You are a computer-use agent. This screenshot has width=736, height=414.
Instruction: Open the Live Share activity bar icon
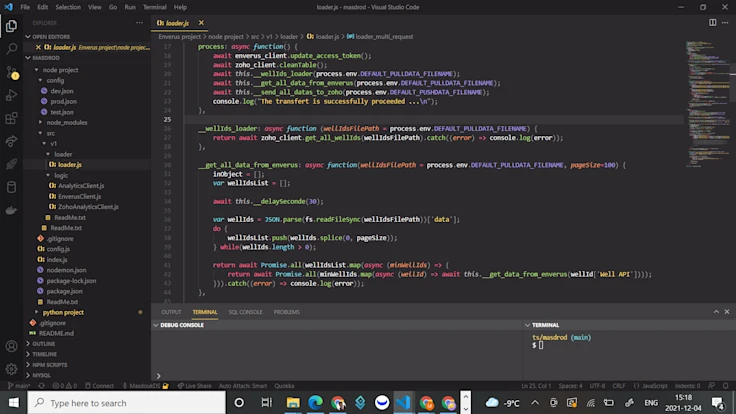11,141
